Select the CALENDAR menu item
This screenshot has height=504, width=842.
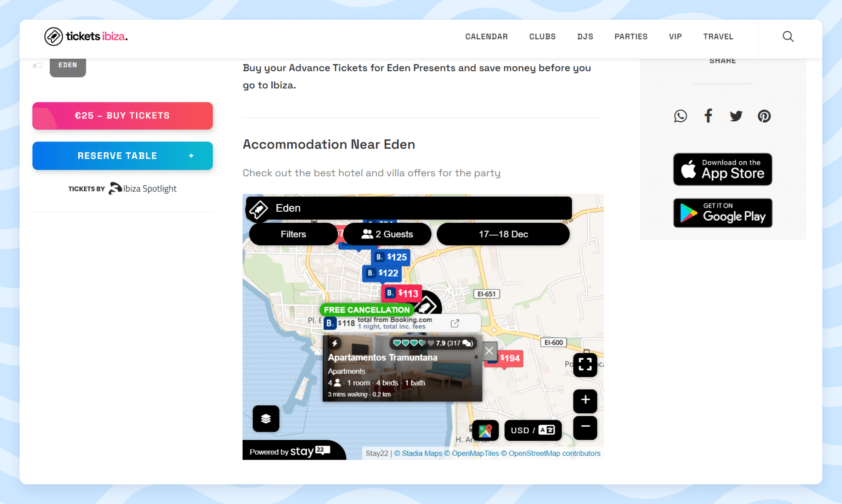(x=486, y=37)
